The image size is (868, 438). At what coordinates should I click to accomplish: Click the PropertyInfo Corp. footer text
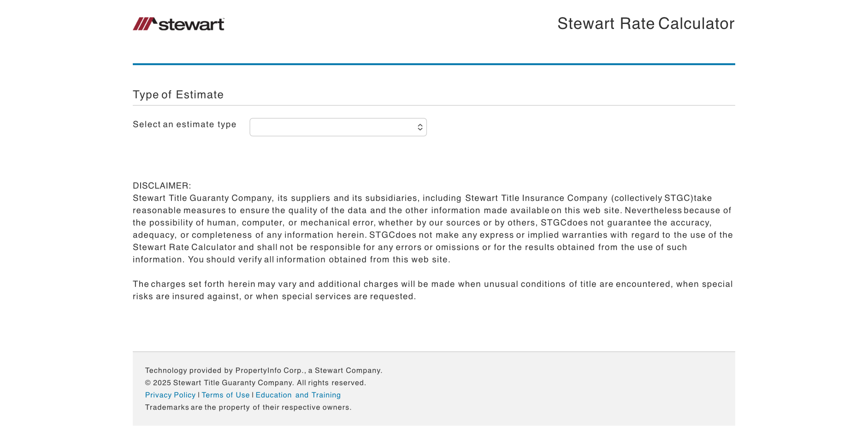[x=263, y=370]
